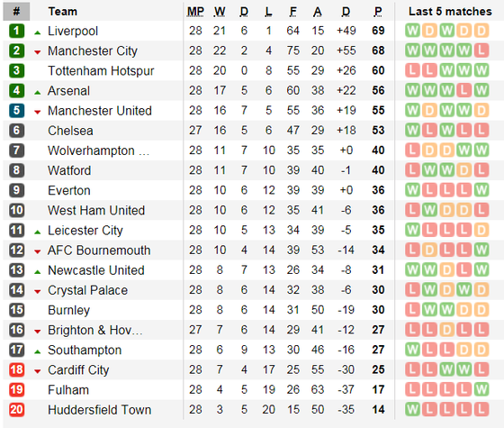The image size is (504, 428).
Task: Sort by the P points column header
Action: (378, 12)
